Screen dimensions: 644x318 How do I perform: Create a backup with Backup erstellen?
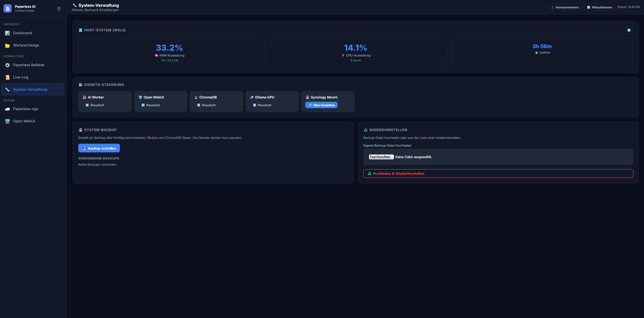[99, 148]
